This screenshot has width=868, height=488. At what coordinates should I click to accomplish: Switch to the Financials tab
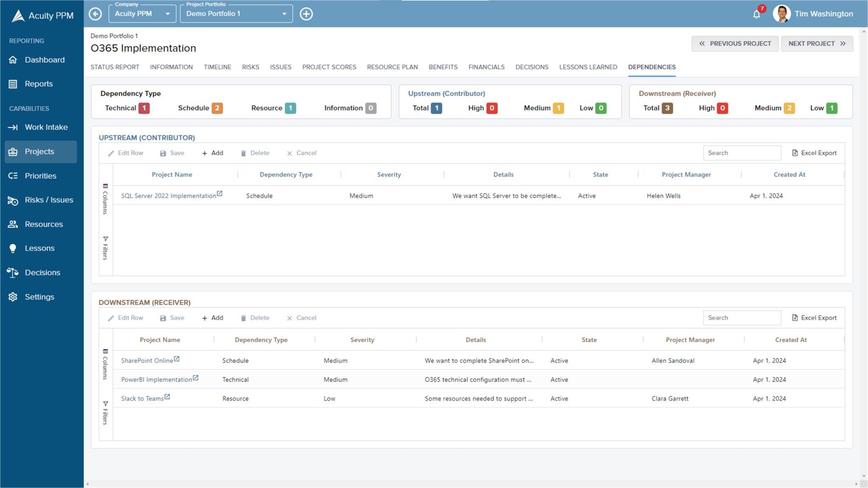pos(486,67)
